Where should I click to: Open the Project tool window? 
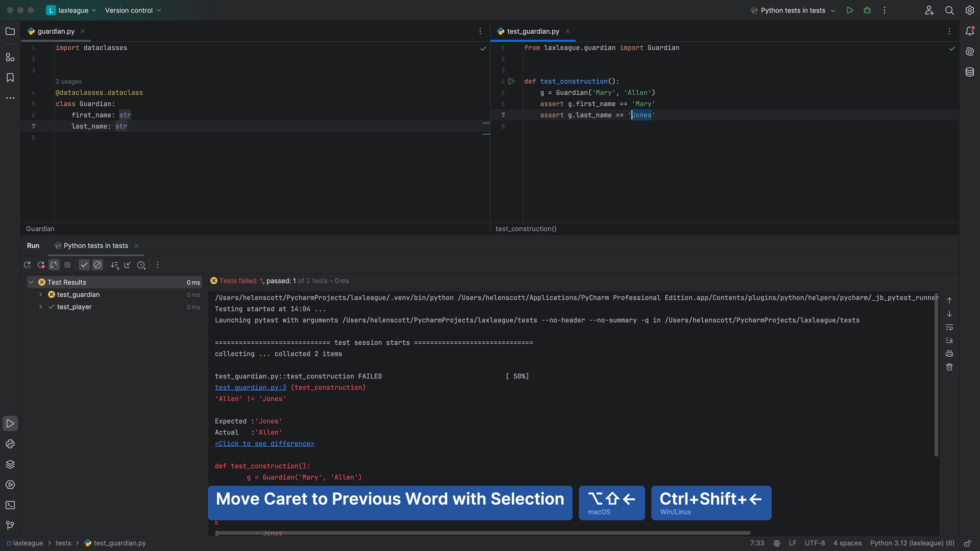tap(10, 31)
